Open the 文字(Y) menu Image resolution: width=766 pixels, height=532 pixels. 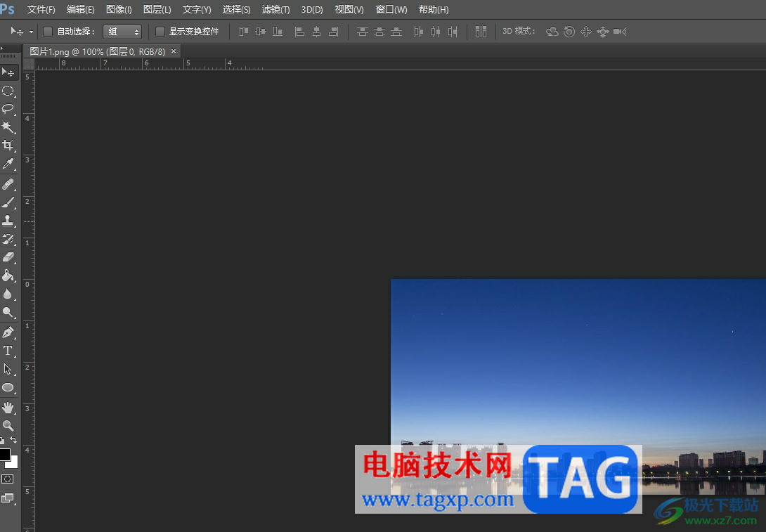coord(196,9)
